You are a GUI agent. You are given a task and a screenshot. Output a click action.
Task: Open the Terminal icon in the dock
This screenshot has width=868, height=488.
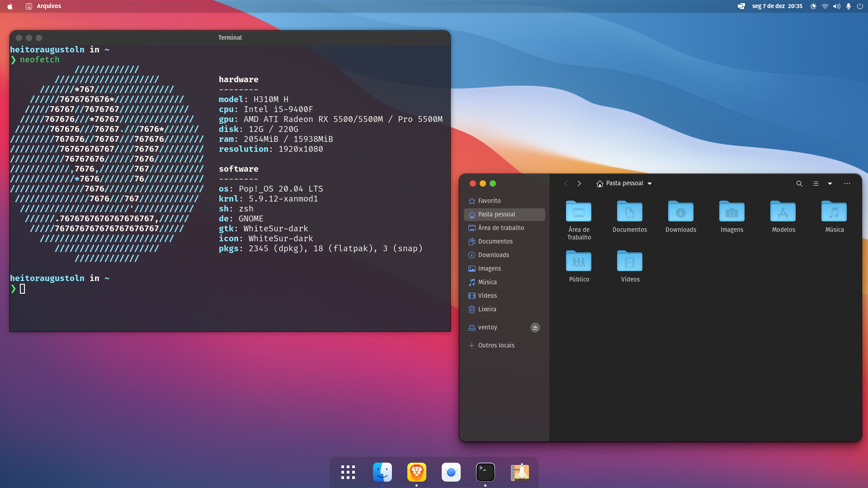click(485, 472)
